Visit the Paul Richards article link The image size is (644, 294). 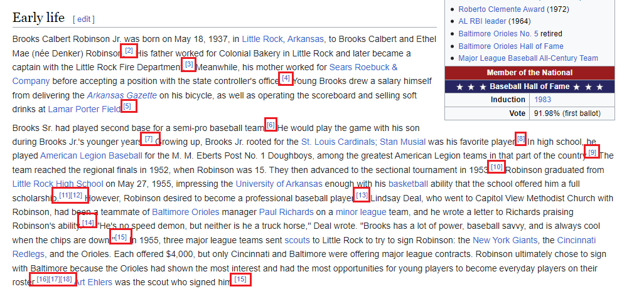(x=286, y=213)
